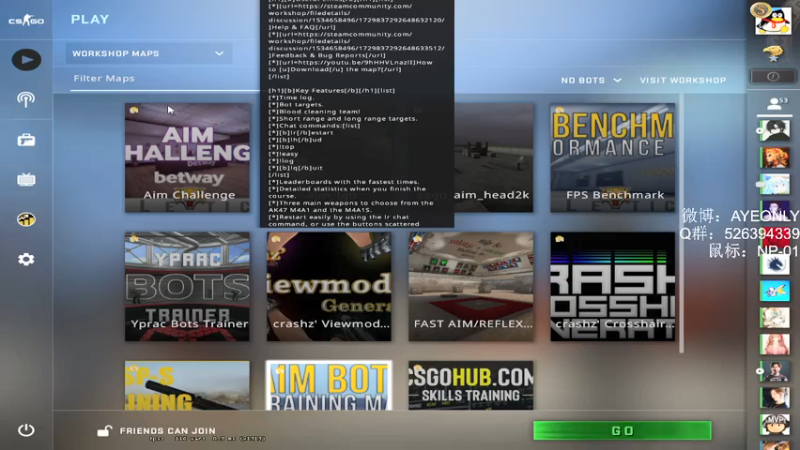Open the No Bots dropdown
Viewport: 800px width, 450px height.
(591, 80)
